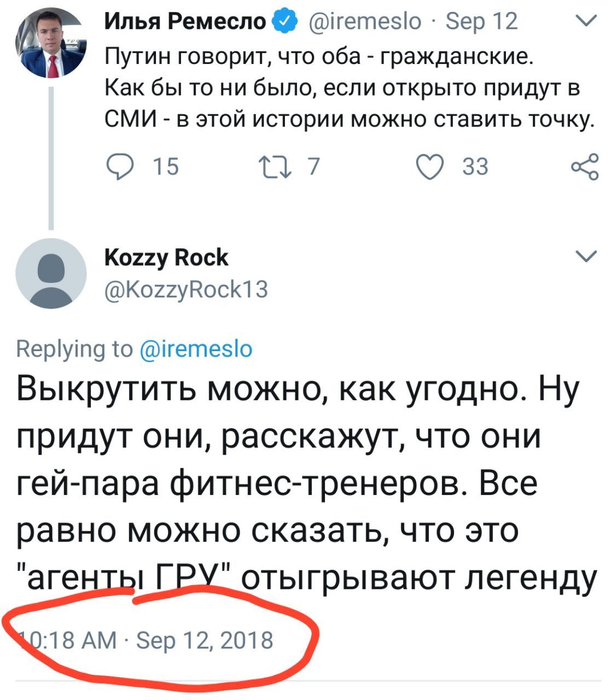Image resolution: width=611 pixels, height=700 pixels.
Task: Like the tweet with the heart icon
Action: pos(432,166)
